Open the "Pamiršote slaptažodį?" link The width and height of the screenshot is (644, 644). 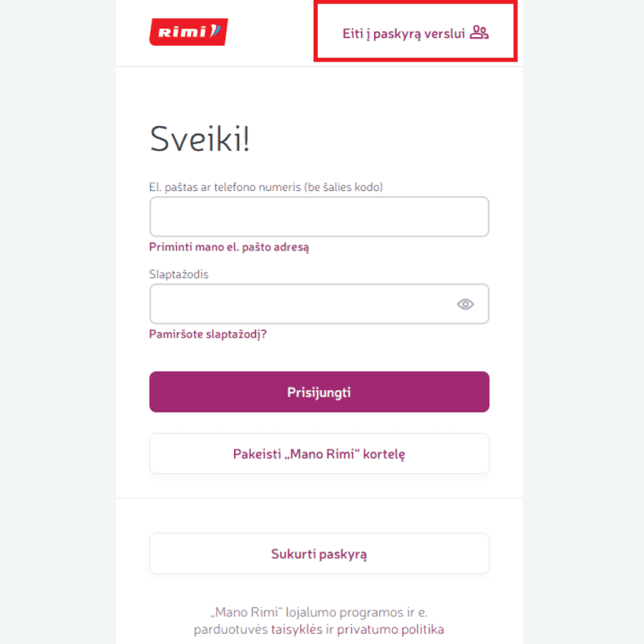208,333
